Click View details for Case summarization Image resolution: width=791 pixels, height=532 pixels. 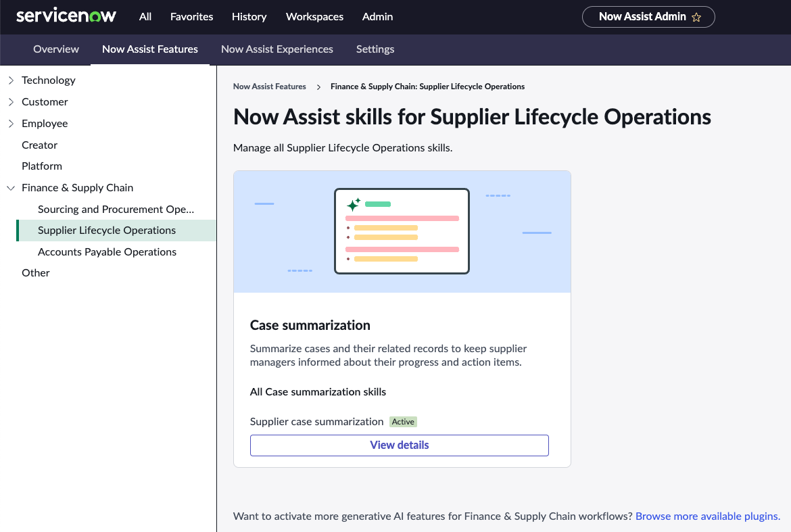coord(399,445)
